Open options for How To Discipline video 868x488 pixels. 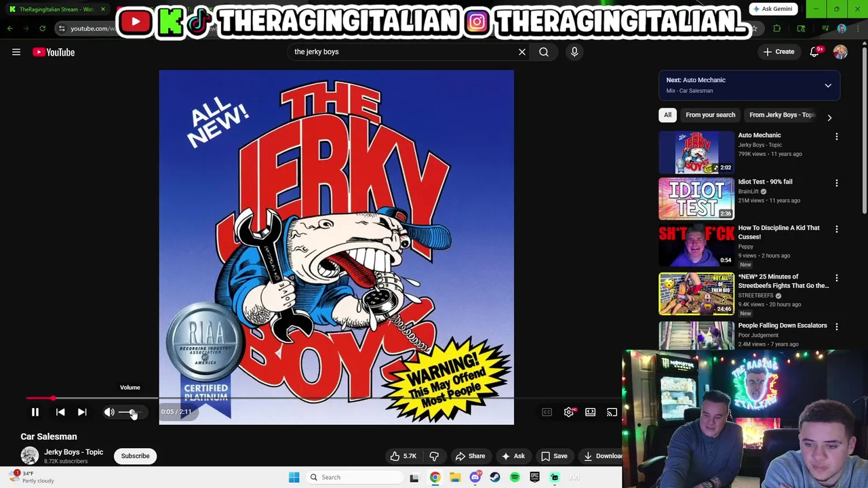[837, 229]
